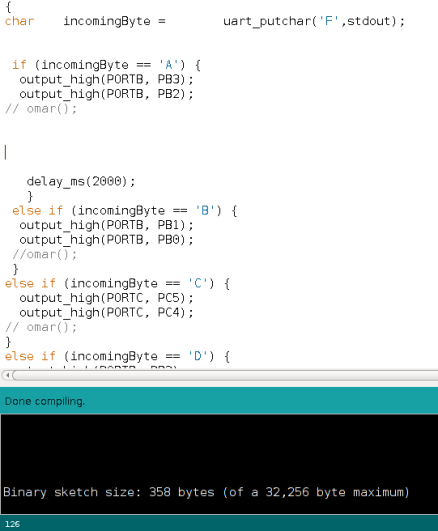Click the '// omar();' comment after the PB2 line

(x=41, y=109)
